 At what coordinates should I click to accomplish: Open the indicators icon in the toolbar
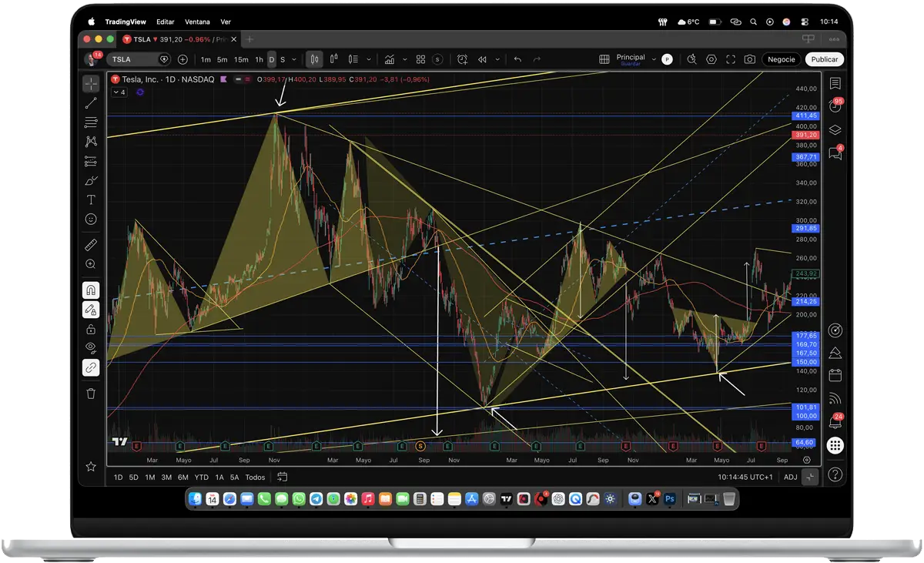[x=390, y=59]
